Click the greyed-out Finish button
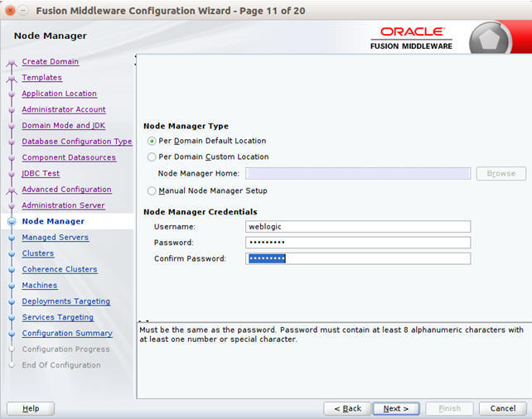 450,408
